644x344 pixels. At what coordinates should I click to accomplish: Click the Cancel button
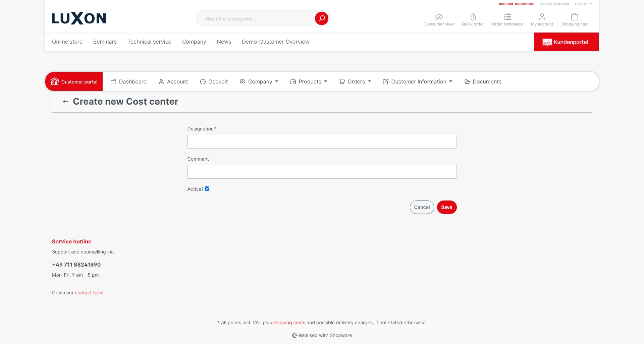tap(422, 207)
